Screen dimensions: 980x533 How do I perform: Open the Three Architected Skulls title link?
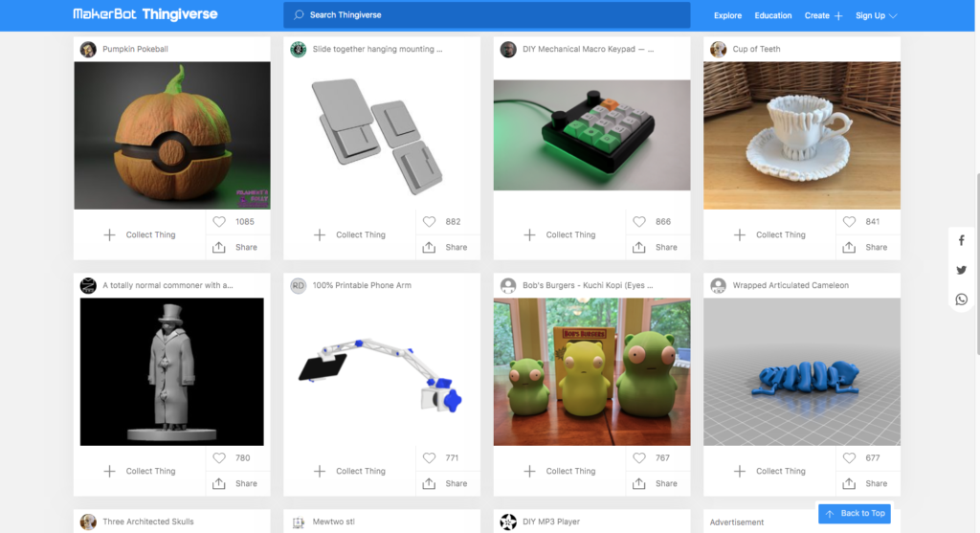(148, 522)
